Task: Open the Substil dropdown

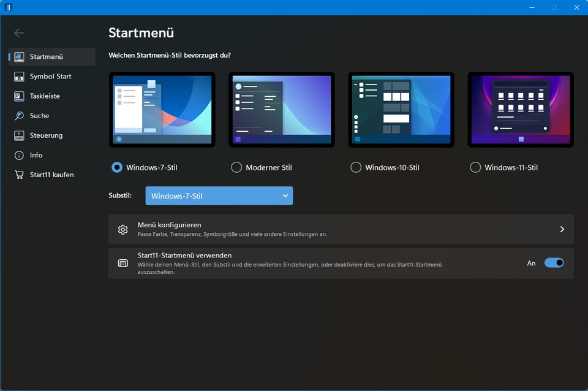Action: tap(219, 195)
